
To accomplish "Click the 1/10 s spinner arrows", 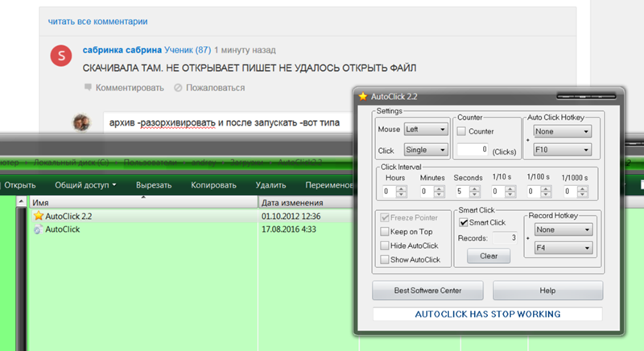I will pos(510,192).
